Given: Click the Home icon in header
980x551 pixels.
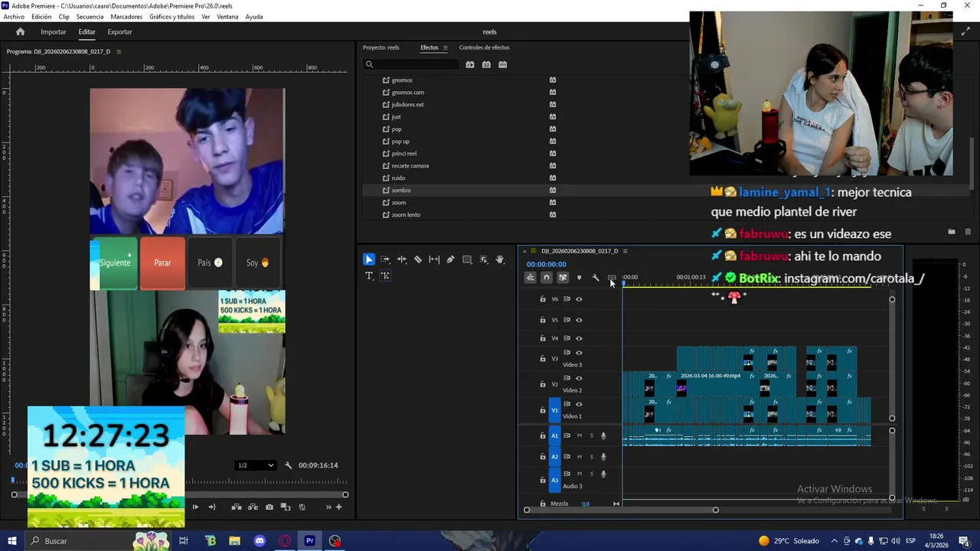Looking at the screenshot, I should click(21, 31).
